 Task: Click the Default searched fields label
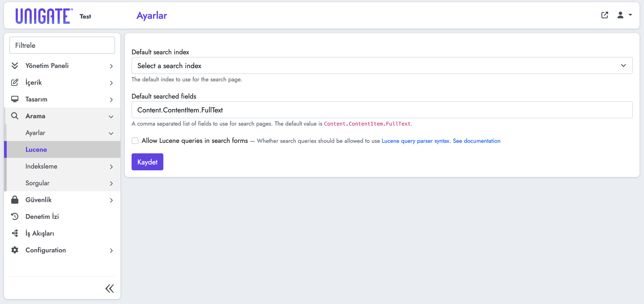[x=164, y=96]
